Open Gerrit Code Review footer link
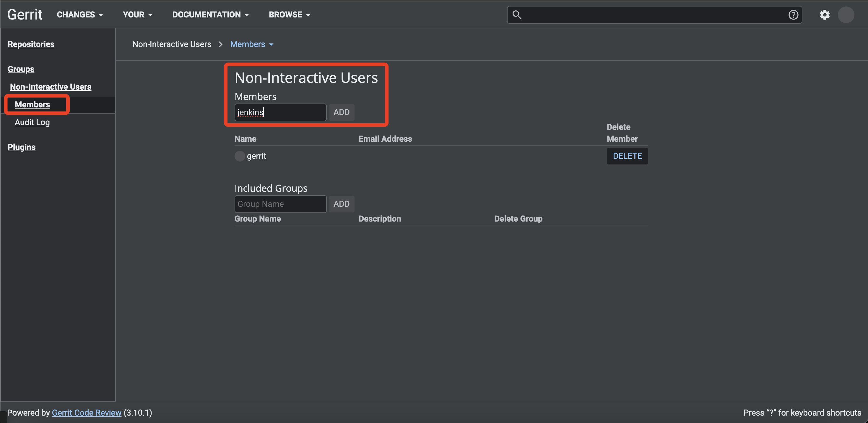Viewport: 868px width, 423px height. coord(87,413)
